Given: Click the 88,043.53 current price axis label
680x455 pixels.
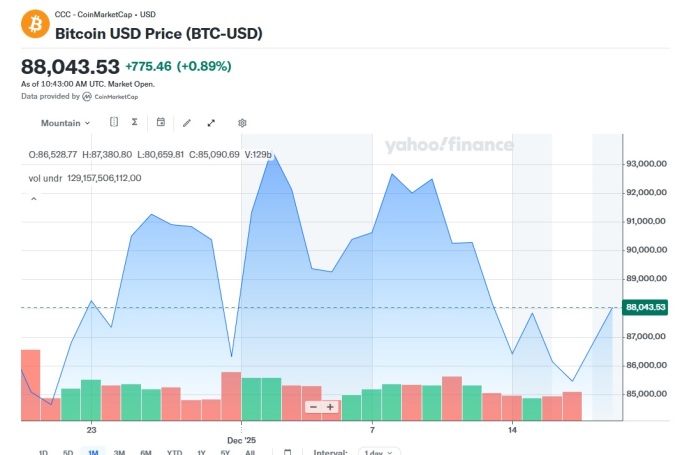Looking at the screenshot, I should 646,307.
